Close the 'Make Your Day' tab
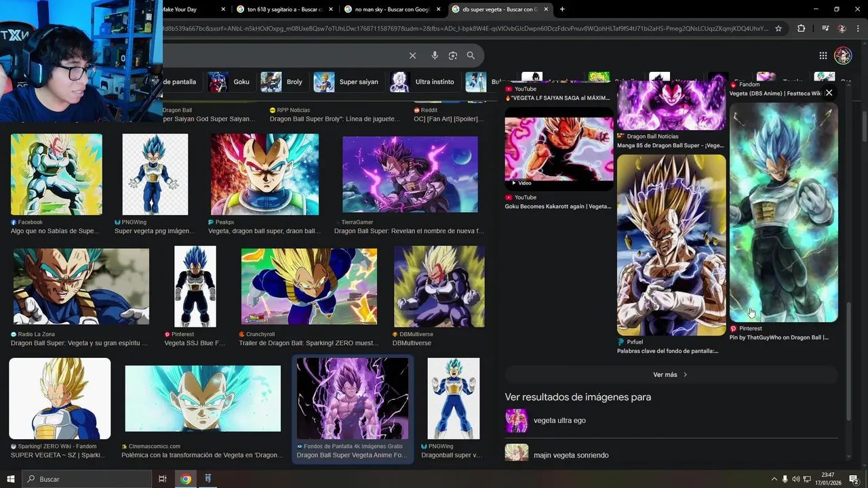Image resolution: width=868 pixels, height=488 pixels. 223,9
